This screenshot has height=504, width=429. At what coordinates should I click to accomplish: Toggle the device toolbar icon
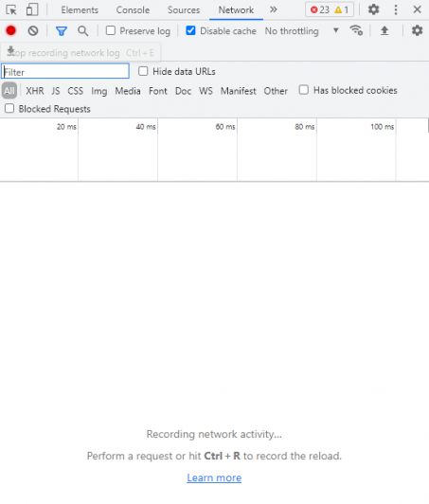(32, 9)
